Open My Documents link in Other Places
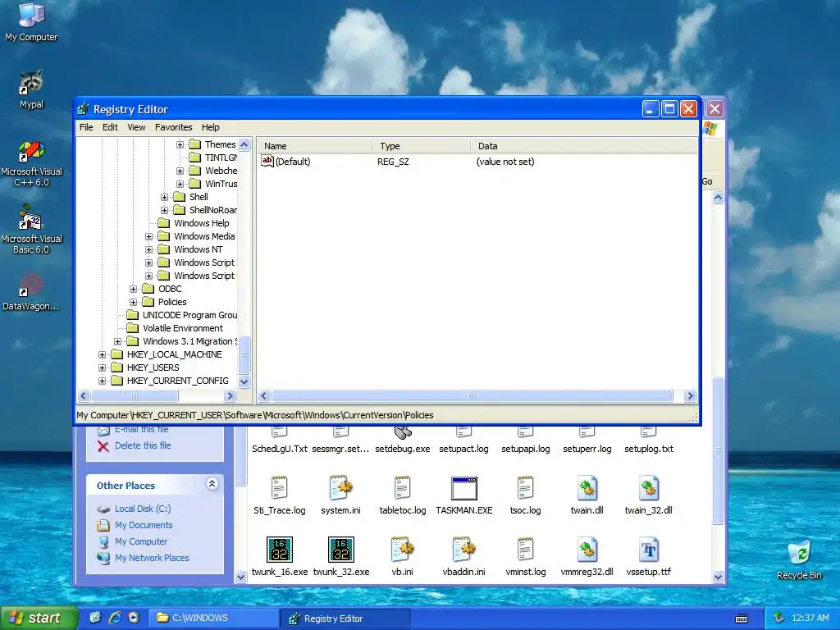The height and width of the screenshot is (630, 840). coord(144,525)
